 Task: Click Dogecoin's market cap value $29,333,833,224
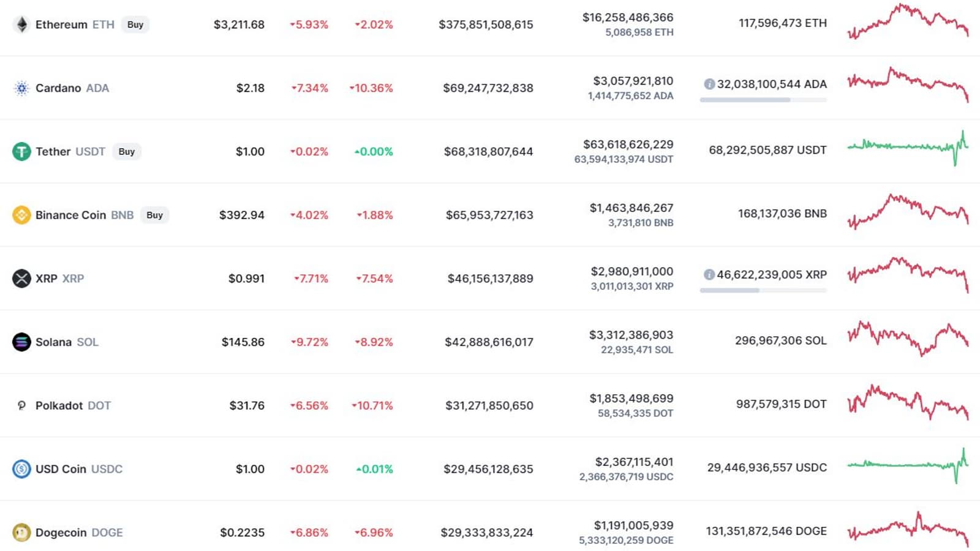tap(486, 533)
